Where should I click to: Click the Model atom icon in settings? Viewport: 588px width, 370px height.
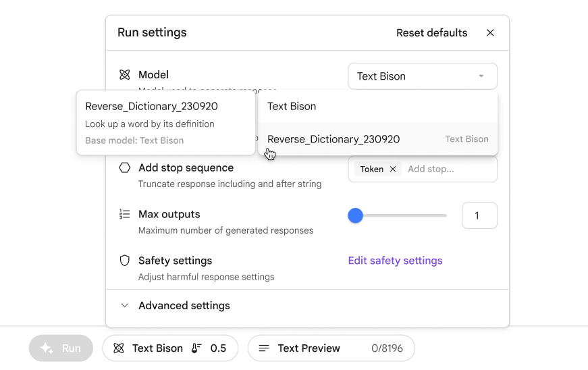tap(124, 75)
